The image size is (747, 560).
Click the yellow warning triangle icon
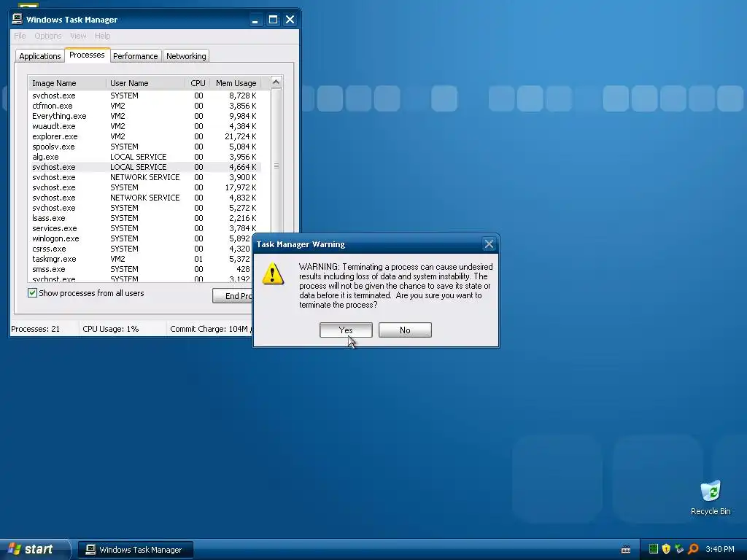coord(273,274)
